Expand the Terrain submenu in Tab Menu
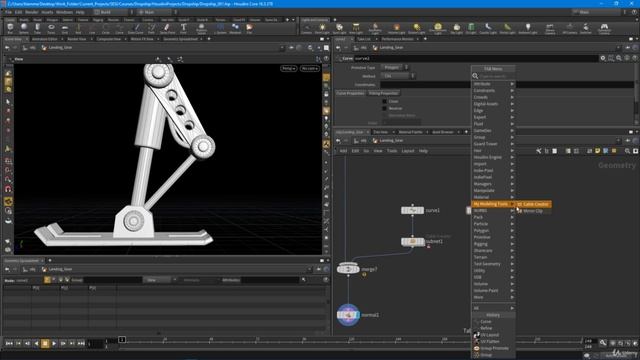 (493, 257)
